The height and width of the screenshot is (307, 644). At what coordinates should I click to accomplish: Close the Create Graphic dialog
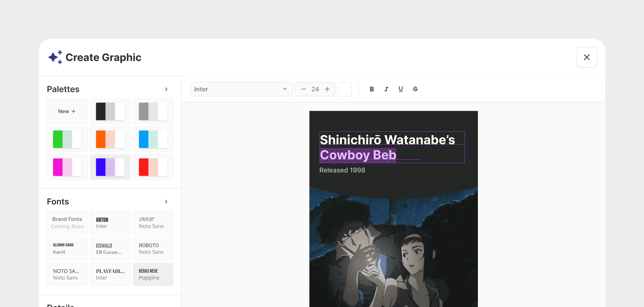click(587, 57)
